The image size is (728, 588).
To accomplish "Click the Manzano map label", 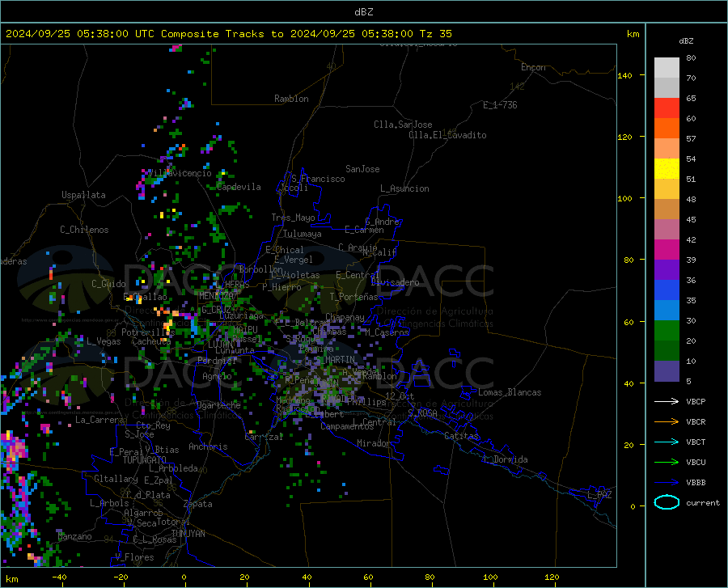I will (74, 536).
